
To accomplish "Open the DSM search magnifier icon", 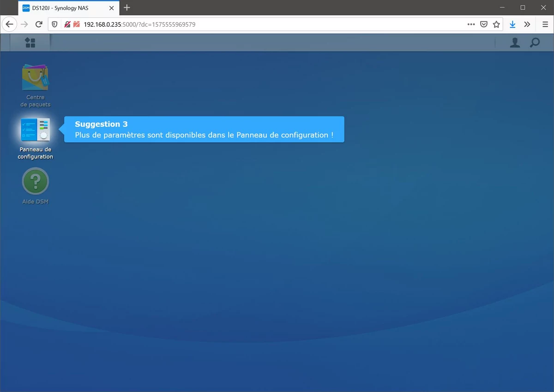I will pos(535,42).
